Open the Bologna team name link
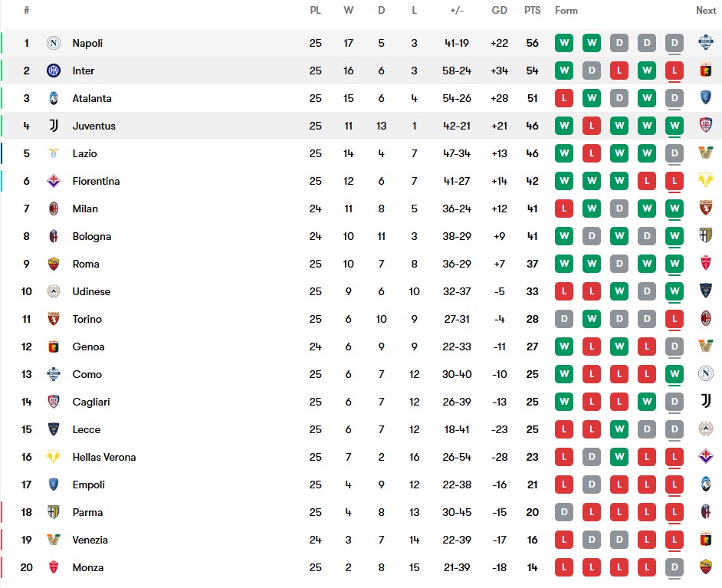Screen dimensions: 722x588 tap(92, 236)
